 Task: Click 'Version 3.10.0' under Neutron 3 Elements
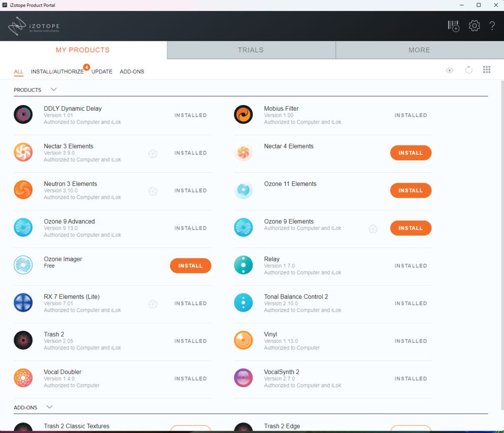61,190
